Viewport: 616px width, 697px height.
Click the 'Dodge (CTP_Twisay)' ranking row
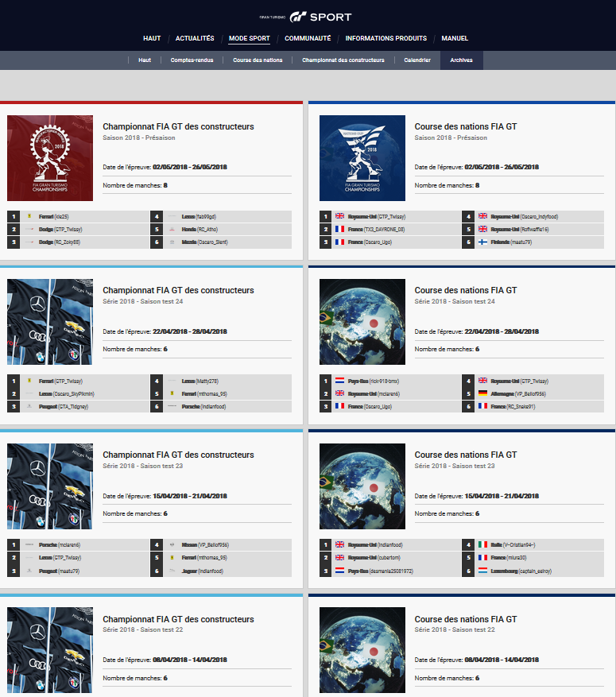click(78, 230)
